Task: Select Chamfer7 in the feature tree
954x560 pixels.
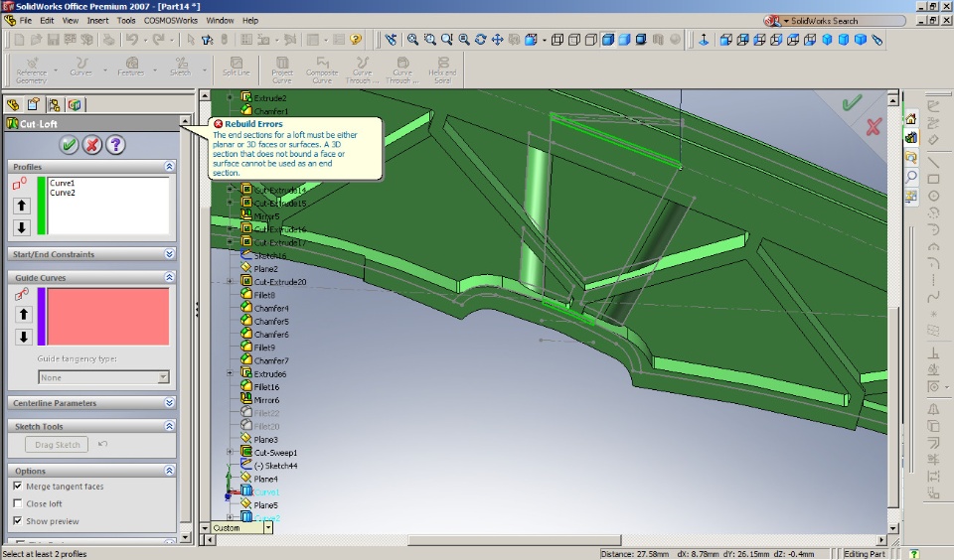Action: 271,360
